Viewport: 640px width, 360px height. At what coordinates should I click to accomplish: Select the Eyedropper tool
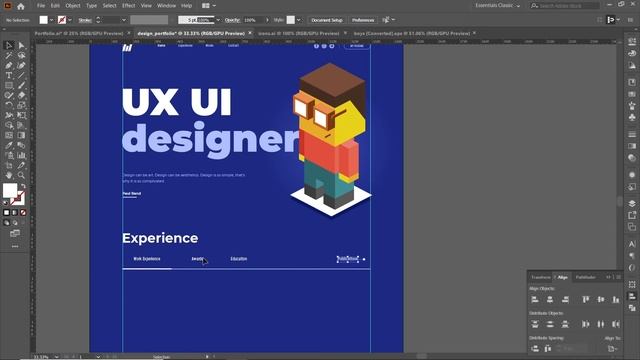click(x=9, y=145)
